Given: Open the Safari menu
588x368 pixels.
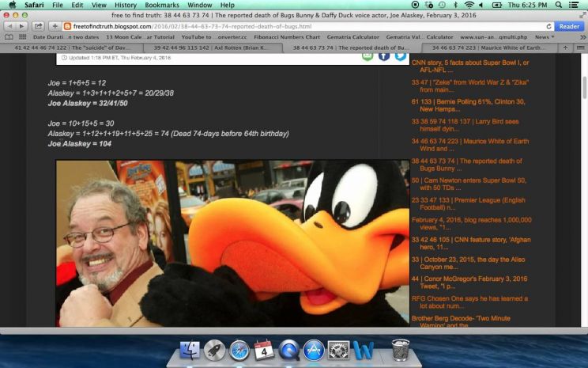Looking at the screenshot, I should click(x=34, y=5).
